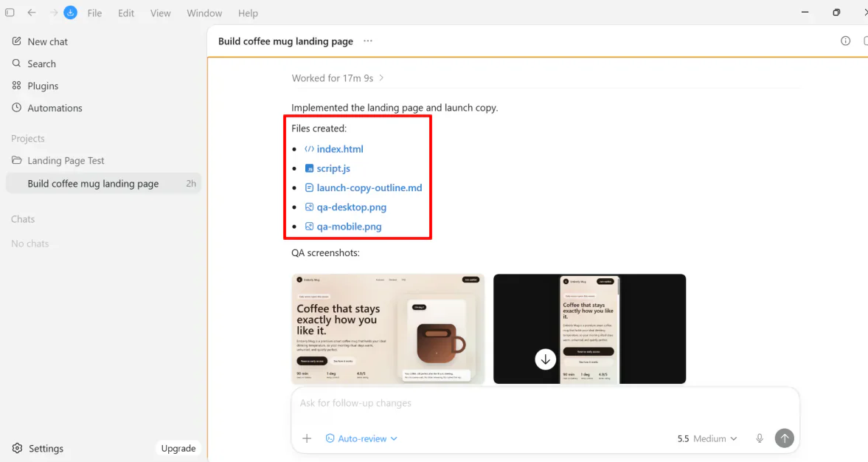Click the info icon in header
The height and width of the screenshot is (462, 868).
(845, 41)
